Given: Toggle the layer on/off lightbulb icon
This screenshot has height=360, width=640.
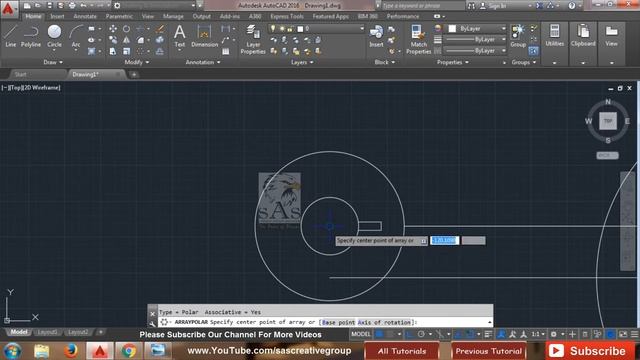Looking at the screenshot, I should [x=273, y=29].
